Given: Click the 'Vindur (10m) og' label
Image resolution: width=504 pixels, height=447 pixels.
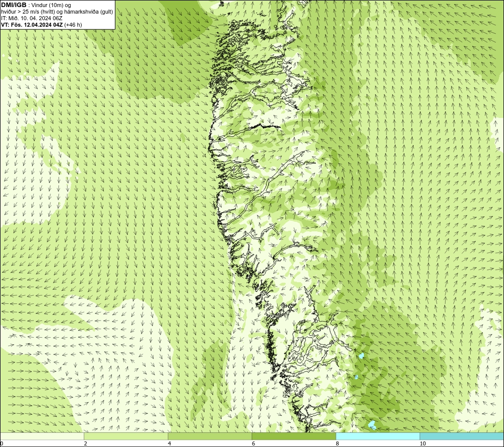Looking at the screenshot, I should click(x=51, y=6).
